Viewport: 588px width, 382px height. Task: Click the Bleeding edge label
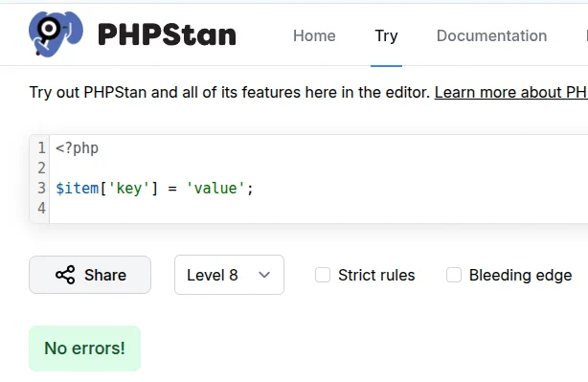point(521,275)
